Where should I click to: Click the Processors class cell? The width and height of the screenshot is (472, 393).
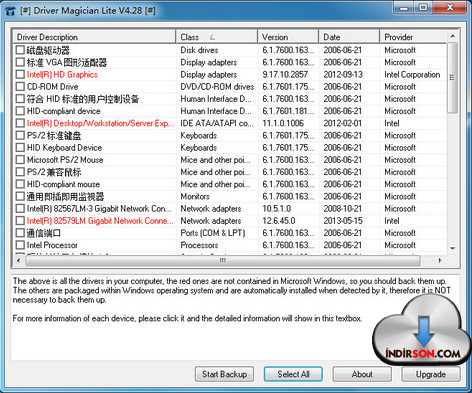coord(199,245)
